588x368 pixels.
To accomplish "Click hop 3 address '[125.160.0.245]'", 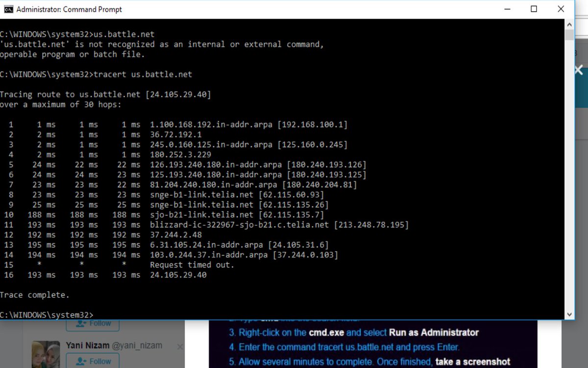I will (x=313, y=145).
